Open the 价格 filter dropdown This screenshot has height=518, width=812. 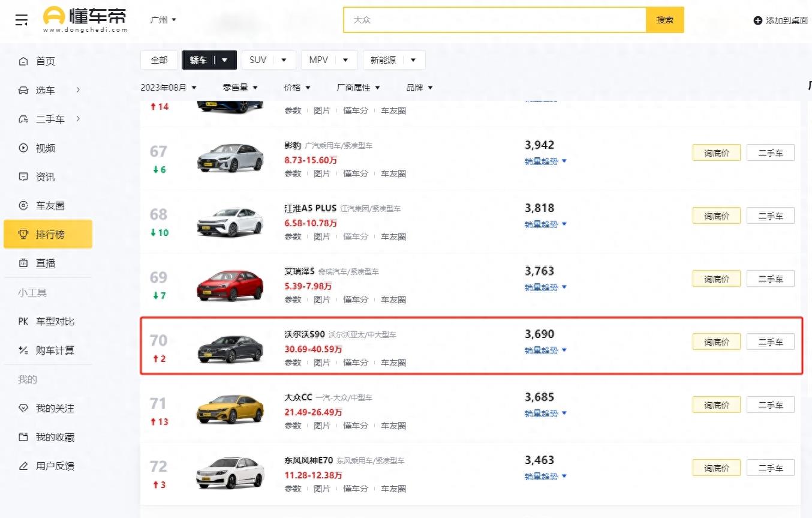(297, 88)
